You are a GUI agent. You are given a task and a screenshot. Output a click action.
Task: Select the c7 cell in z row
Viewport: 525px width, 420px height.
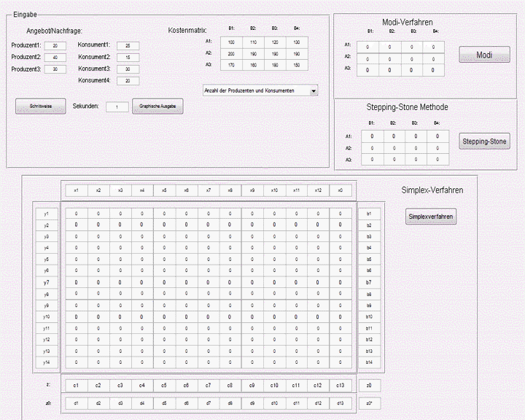(x=209, y=386)
